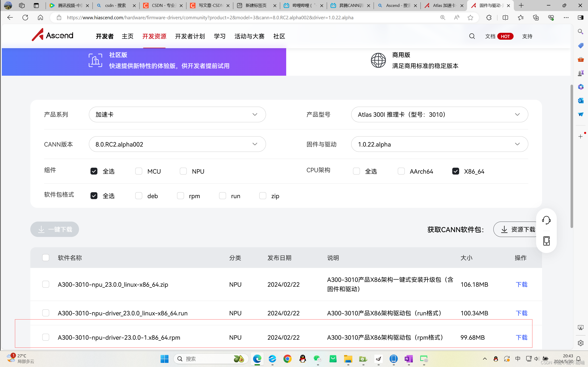588x367 pixels.
Task: Click the floating mobile phone icon
Action: tap(546, 241)
